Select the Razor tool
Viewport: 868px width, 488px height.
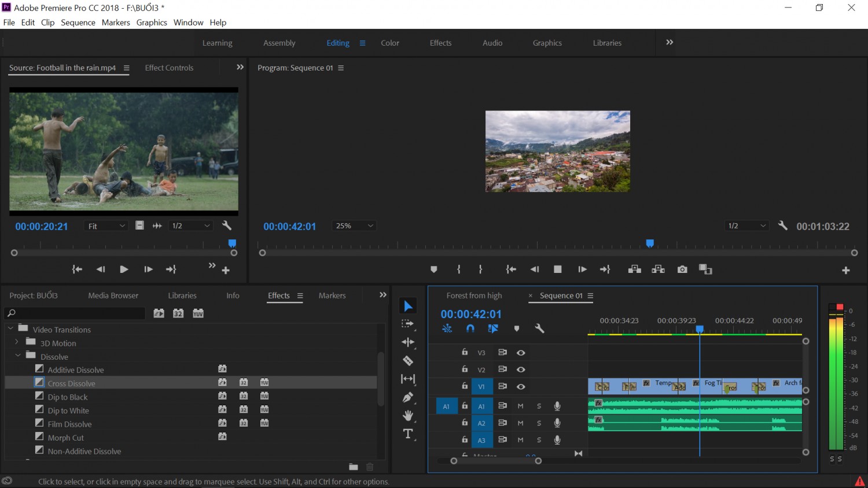point(408,361)
